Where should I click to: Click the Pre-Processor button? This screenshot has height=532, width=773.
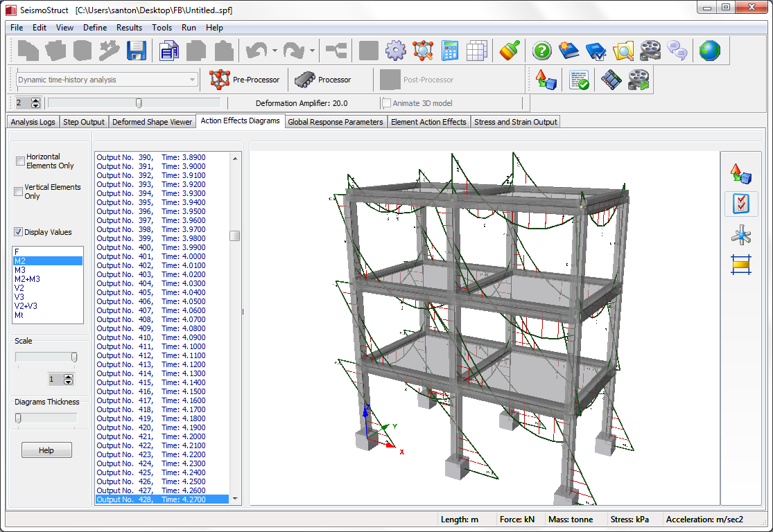(245, 80)
